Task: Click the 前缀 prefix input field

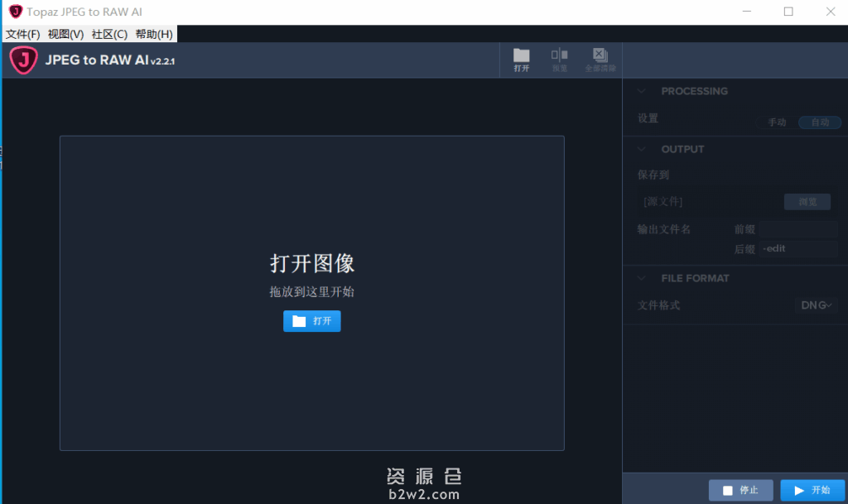Action: (797, 229)
